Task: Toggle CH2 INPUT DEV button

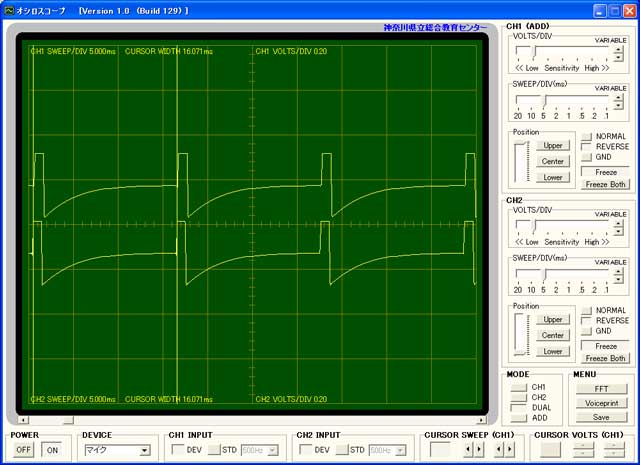Action: [x=306, y=449]
